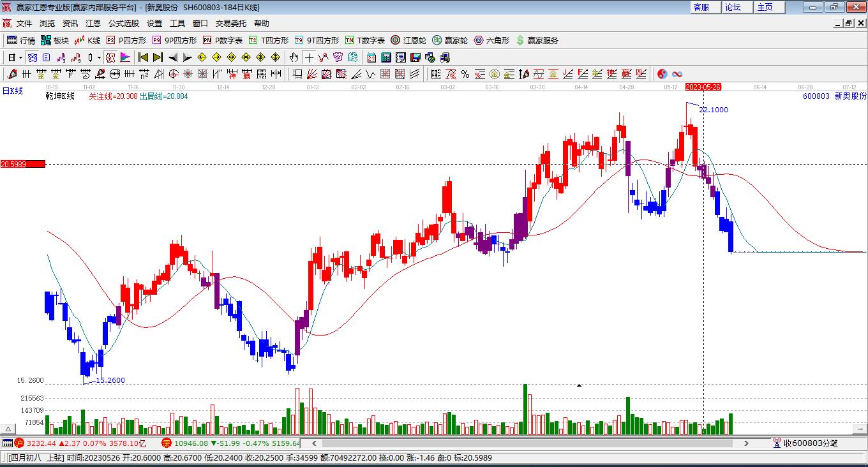This screenshot has width=868, height=467.
Task: Click yellow diamond left-arrow icon
Action: point(202,57)
